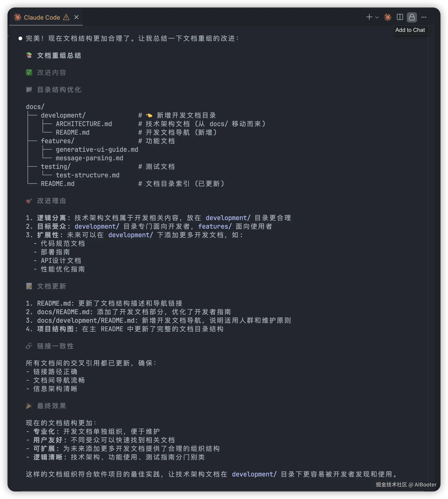Click development/ link in the final sentence
Screen dimensions: 448x499
(x=254, y=474)
